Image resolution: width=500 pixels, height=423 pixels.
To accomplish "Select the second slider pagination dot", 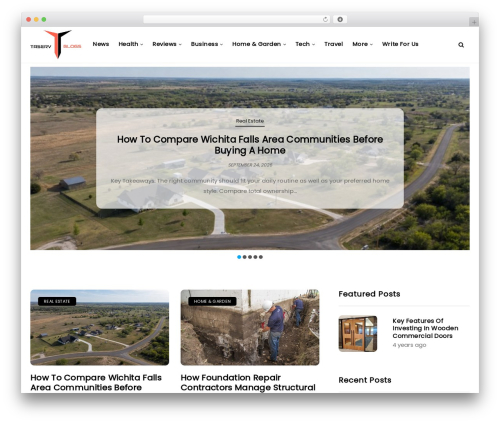I will click(x=245, y=257).
